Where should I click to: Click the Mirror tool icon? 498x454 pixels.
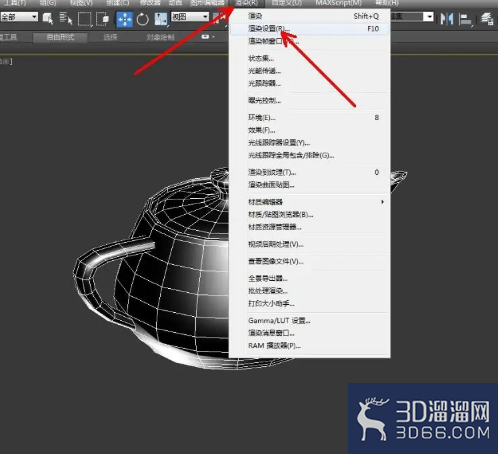click(447, 18)
